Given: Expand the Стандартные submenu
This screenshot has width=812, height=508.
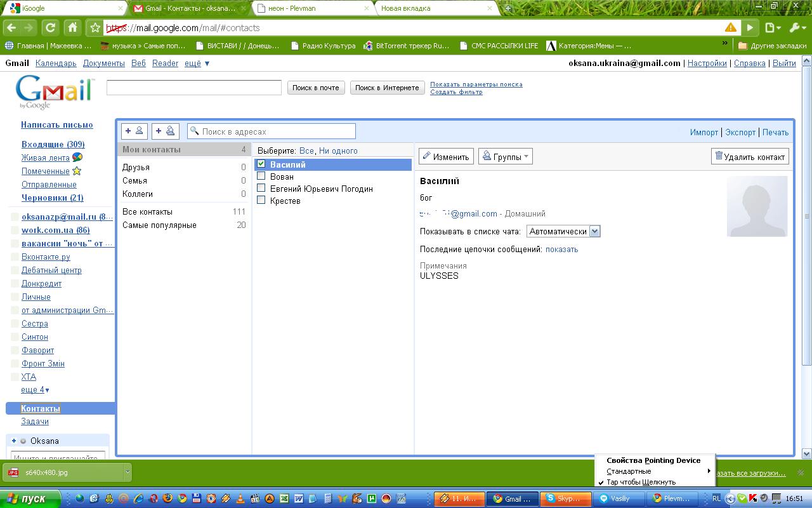Looking at the screenshot, I should (x=655, y=471).
